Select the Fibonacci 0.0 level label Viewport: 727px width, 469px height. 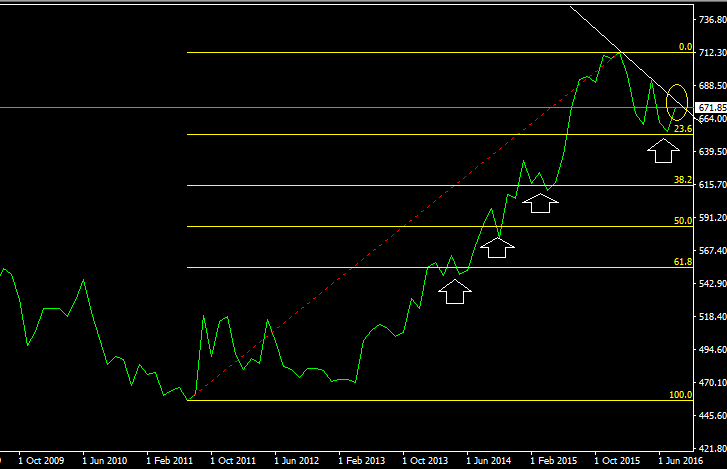pos(685,47)
